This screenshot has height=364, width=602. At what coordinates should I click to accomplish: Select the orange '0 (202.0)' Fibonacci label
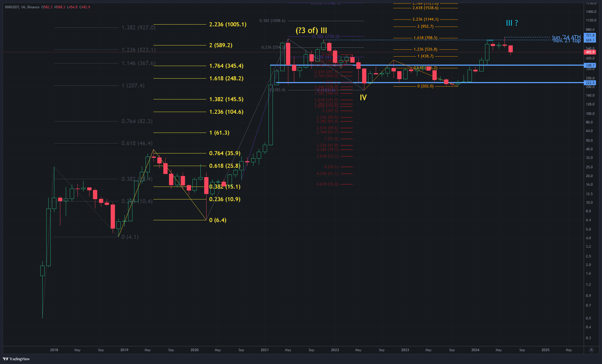click(x=425, y=86)
